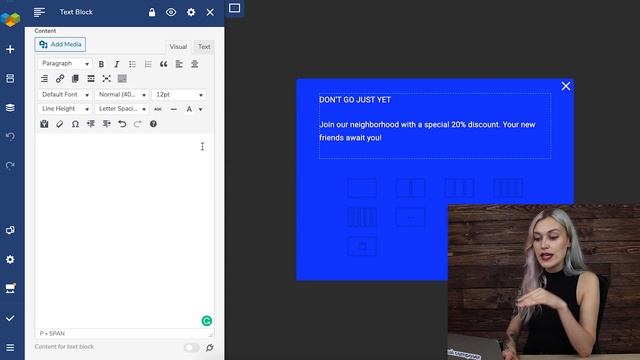Expand the text color picker arrow
This screenshot has height=360, width=640.
point(200,109)
